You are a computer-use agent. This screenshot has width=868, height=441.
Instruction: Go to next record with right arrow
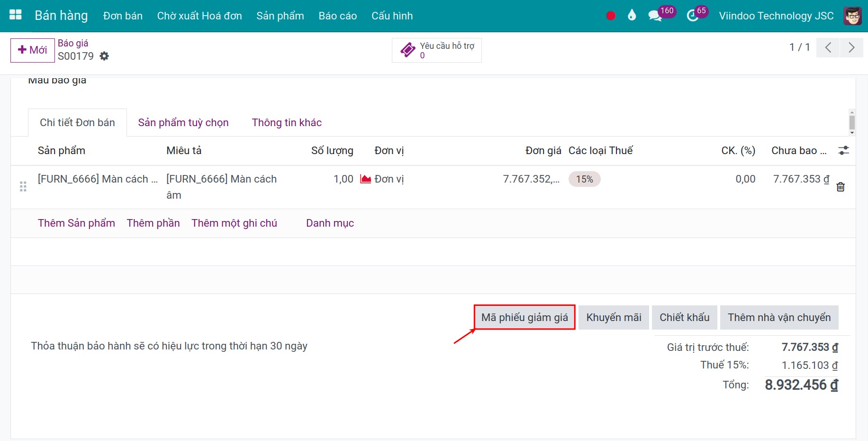point(851,47)
